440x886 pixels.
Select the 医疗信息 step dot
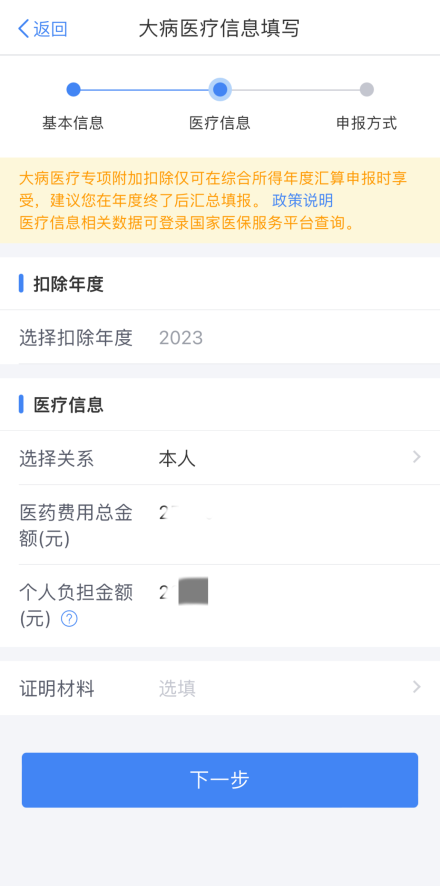[x=220, y=89]
